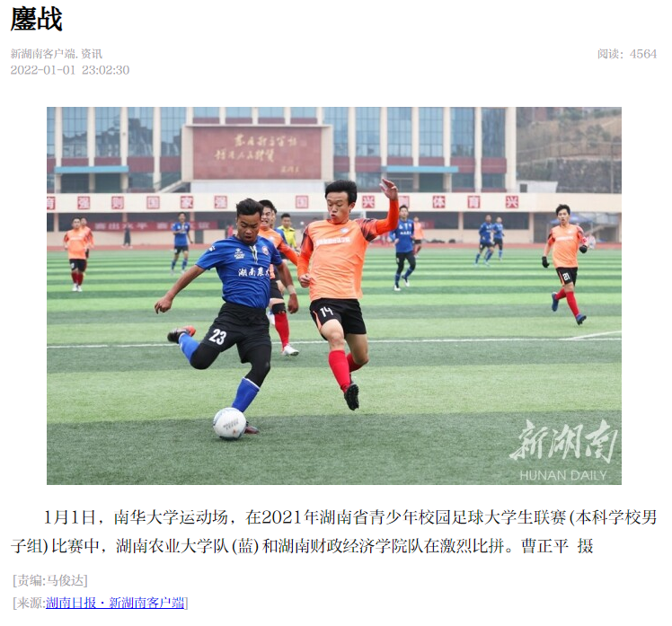Image resolution: width=672 pixels, height=626 pixels.
Task: Click the orange player numbered 21
Action: tap(565, 264)
